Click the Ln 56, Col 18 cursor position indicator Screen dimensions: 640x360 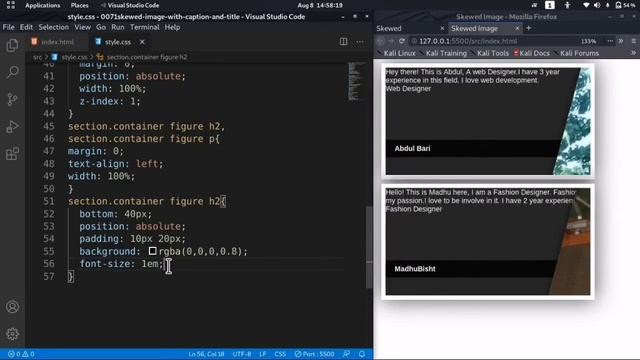pyautogui.click(x=206, y=354)
